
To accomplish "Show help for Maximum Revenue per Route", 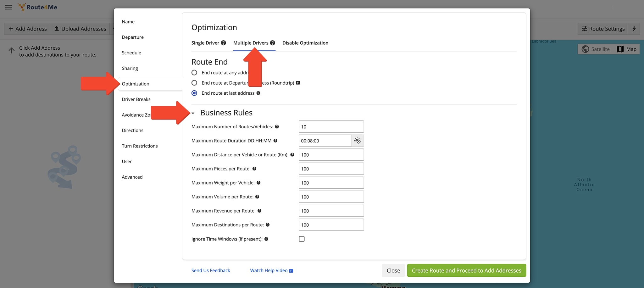I will [259, 211].
